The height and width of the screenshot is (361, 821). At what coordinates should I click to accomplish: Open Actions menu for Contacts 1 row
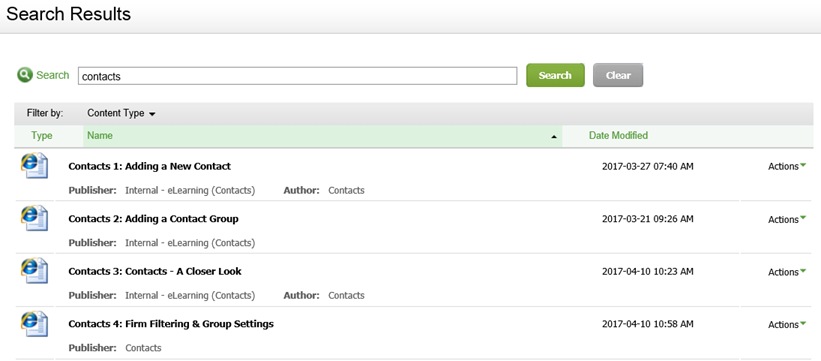787,167
